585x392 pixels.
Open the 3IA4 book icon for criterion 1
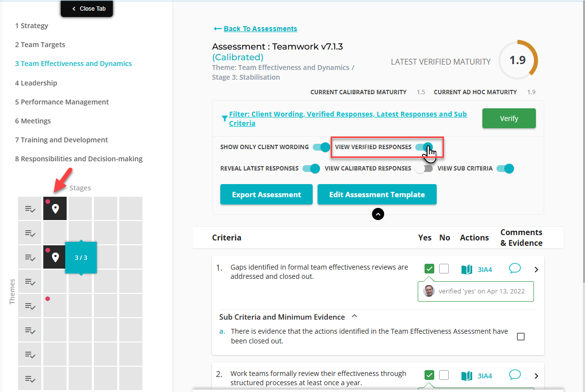coord(467,270)
